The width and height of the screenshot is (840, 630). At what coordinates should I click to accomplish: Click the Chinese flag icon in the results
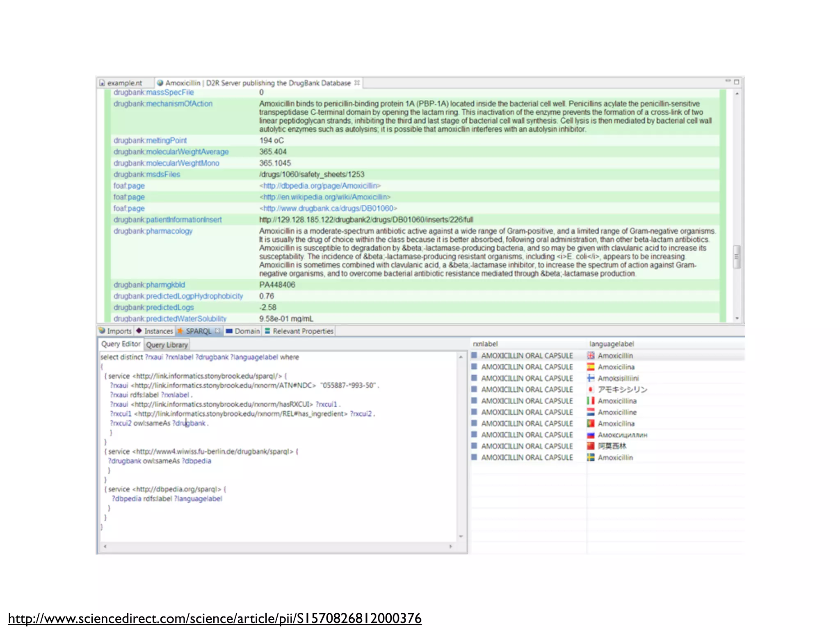point(591,446)
